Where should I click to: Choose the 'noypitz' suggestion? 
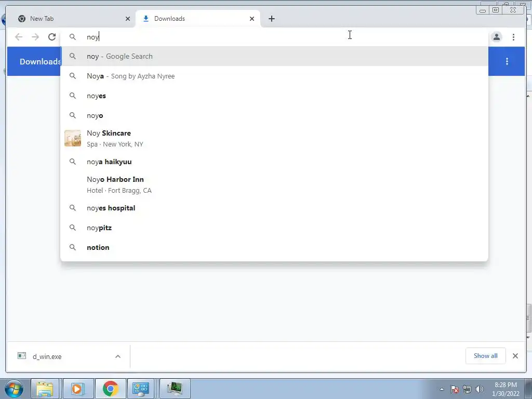274,228
